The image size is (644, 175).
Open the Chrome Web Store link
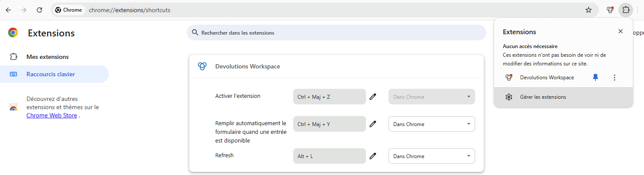pos(52,116)
